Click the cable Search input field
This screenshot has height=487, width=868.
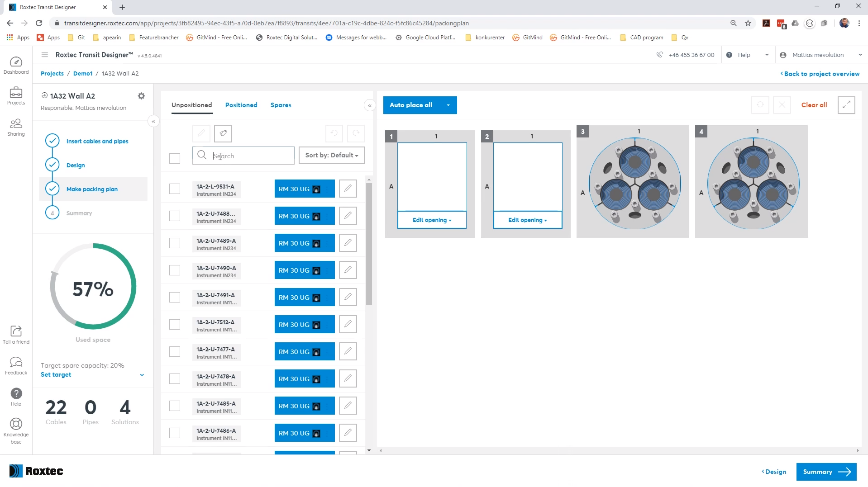click(x=251, y=156)
